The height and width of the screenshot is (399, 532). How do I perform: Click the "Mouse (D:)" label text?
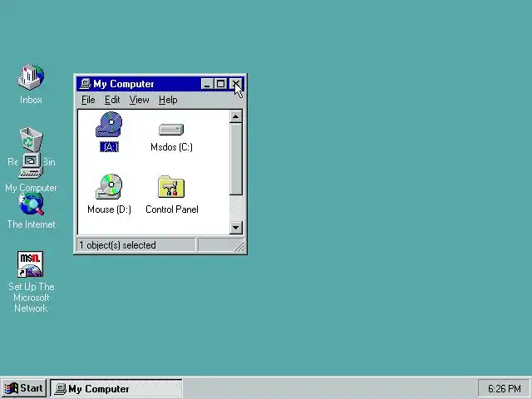pyautogui.click(x=109, y=209)
